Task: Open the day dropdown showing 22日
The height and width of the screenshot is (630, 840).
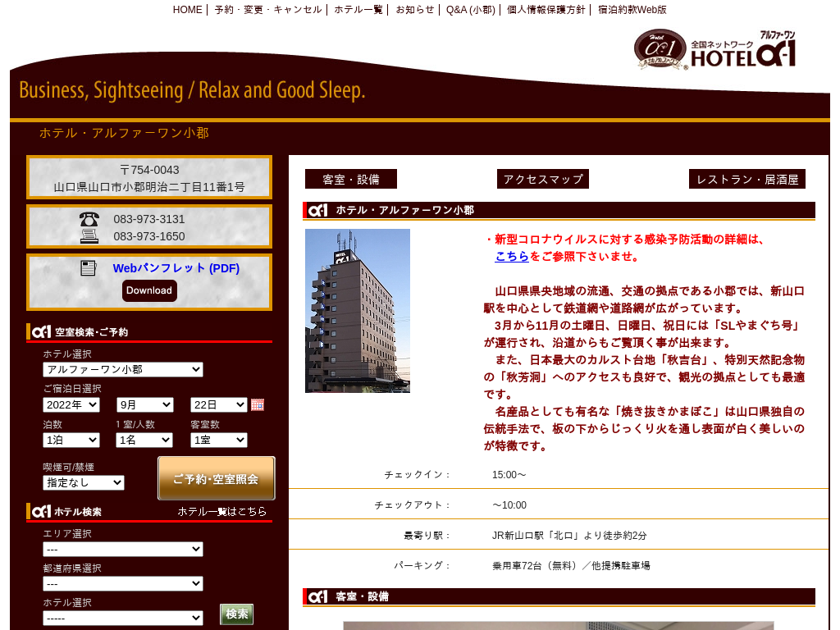Action: point(218,405)
